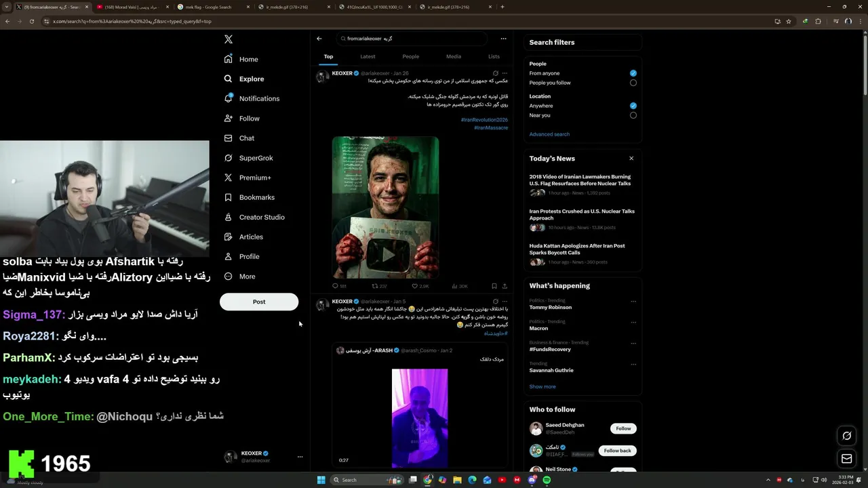Open Creator Studio in the sidebar
868x488 pixels.
tap(254, 217)
